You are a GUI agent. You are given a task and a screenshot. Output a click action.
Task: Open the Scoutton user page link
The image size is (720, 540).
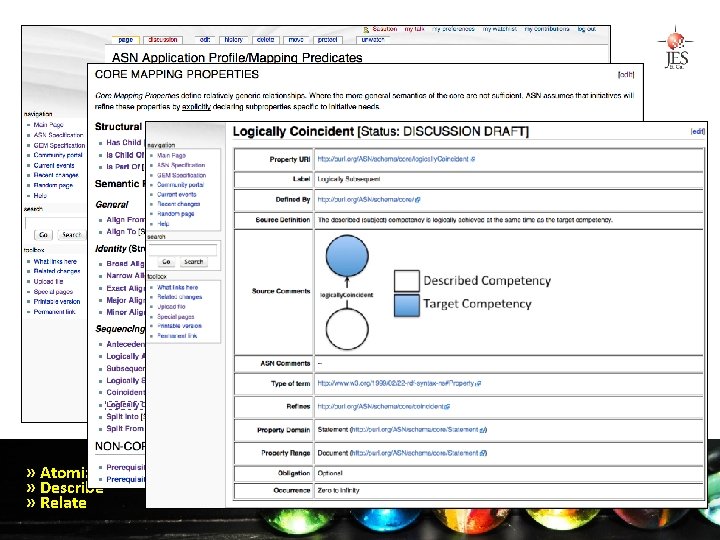pos(384,29)
